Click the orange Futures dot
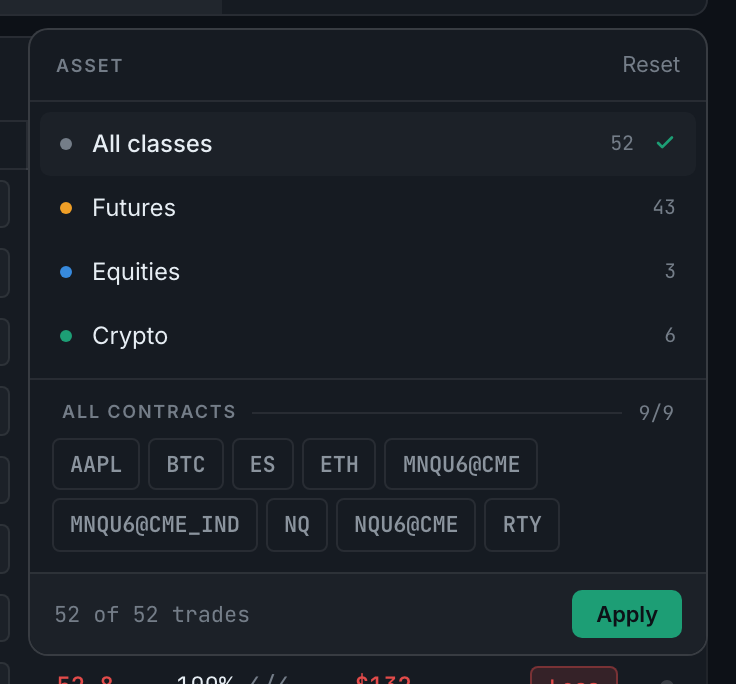 pyautogui.click(x=66, y=208)
